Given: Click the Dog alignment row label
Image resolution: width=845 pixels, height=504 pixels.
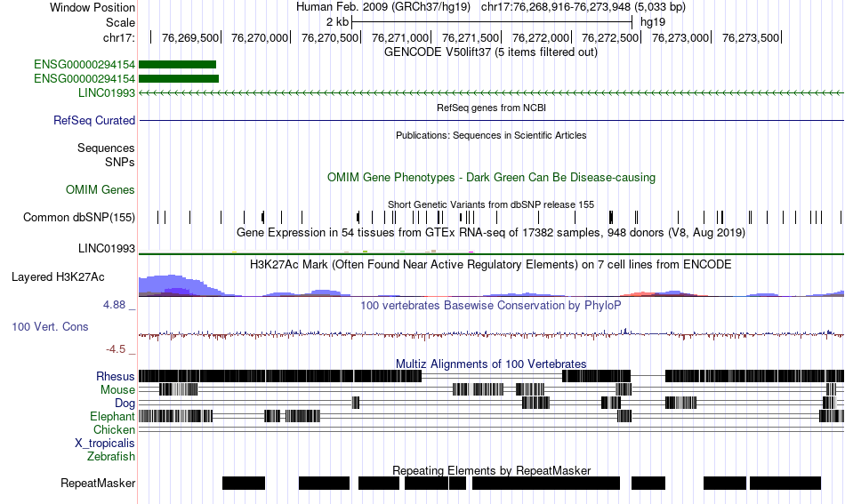Looking at the screenshot, I should click(x=125, y=404).
